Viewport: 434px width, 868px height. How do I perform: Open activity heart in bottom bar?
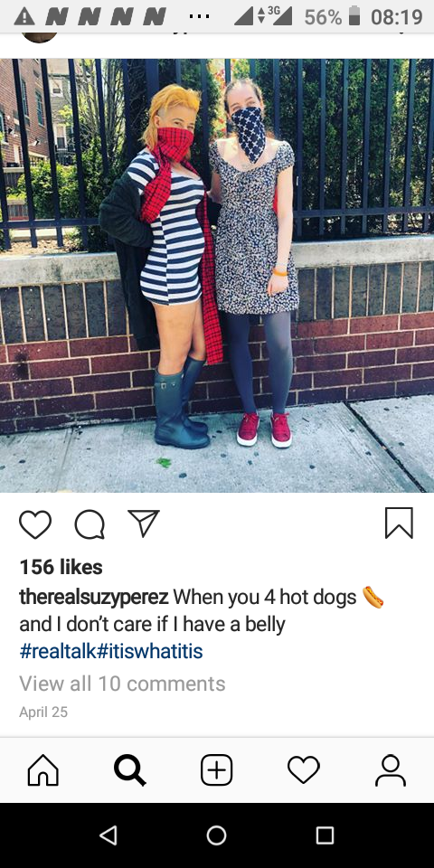click(x=304, y=770)
